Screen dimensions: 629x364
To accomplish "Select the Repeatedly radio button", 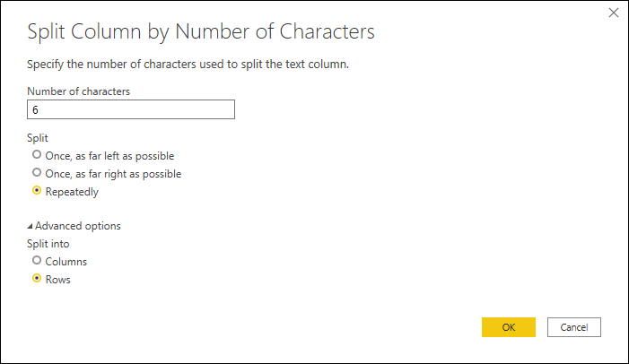I will 37,190.
